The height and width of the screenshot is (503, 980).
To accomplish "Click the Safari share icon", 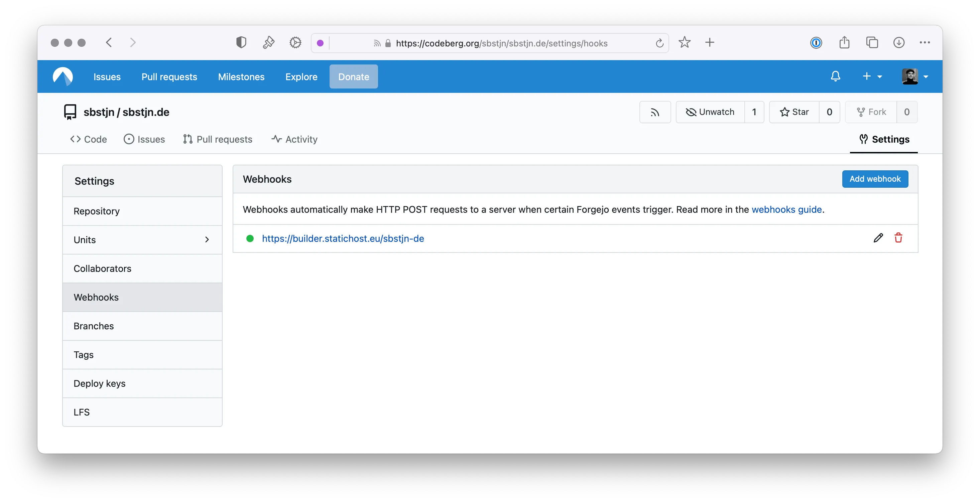I will click(845, 42).
